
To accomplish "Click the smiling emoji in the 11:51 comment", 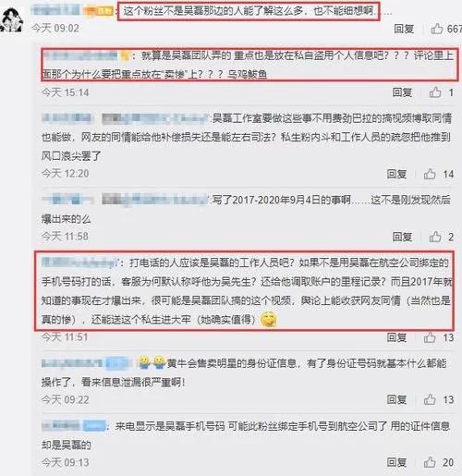I will [x=269, y=319].
